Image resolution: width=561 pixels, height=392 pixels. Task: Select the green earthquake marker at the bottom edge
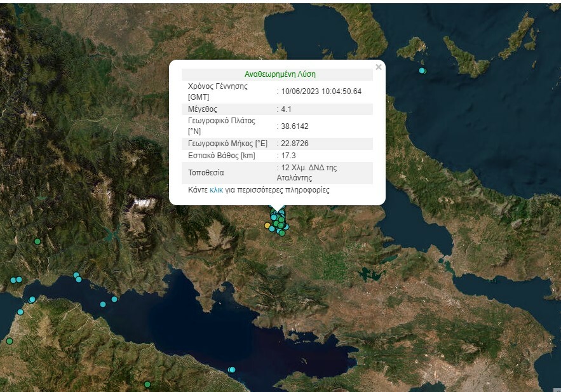pyautogui.click(x=147, y=385)
